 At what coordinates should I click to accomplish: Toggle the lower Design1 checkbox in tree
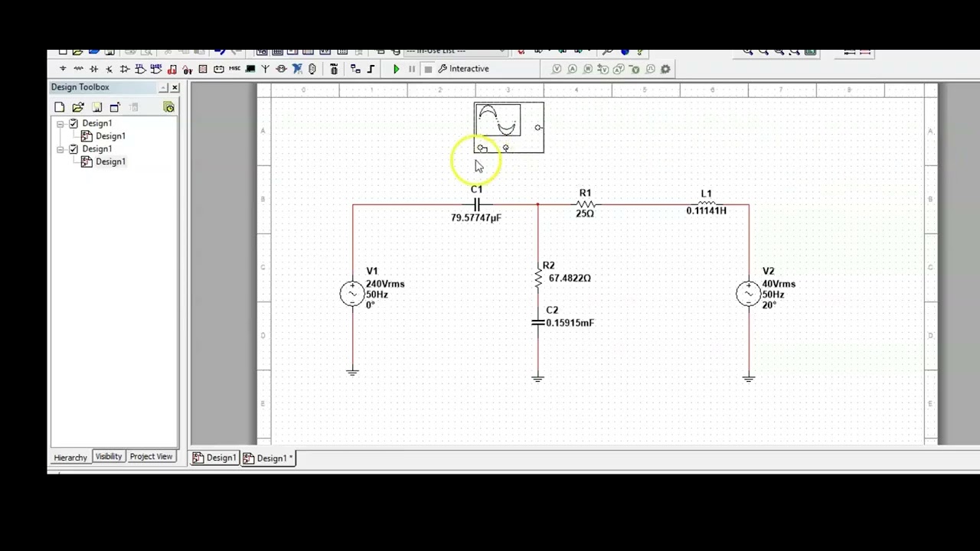point(73,149)
